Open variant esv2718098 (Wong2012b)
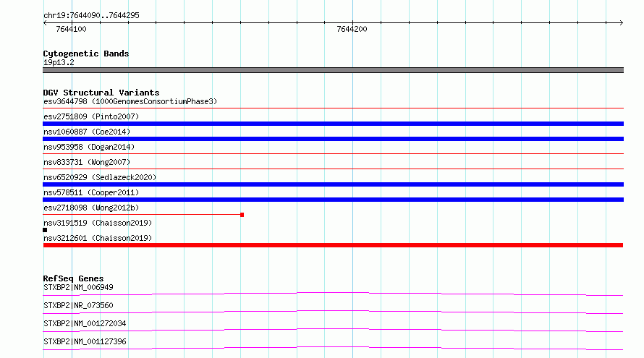Viewport: 644px width, 358px height. click(x=91, y=208)
